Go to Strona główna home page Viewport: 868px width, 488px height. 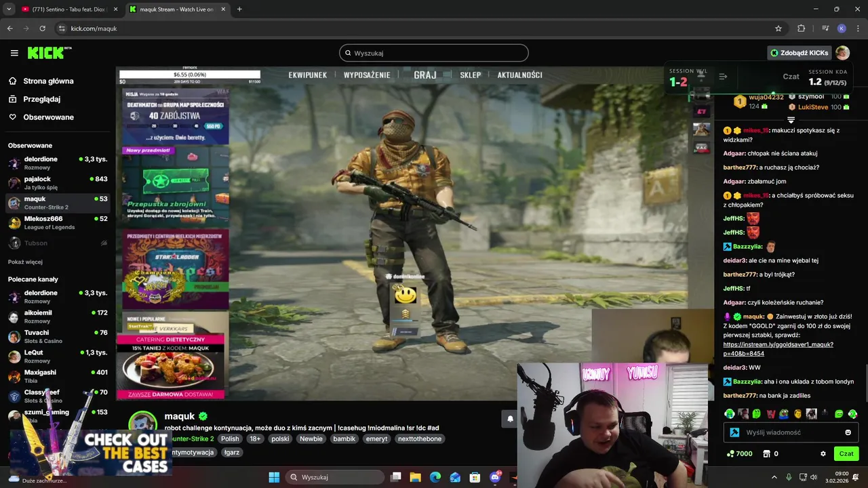tap(48, 81)
